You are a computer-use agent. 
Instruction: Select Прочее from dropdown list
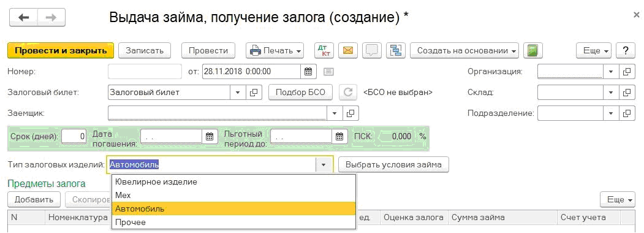pos(233,222)
